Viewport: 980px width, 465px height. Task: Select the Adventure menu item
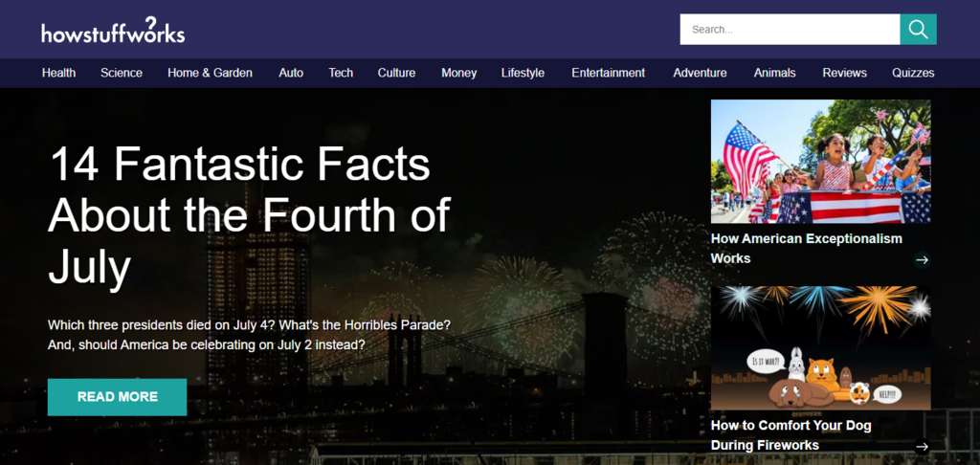(x=700, y=73)
